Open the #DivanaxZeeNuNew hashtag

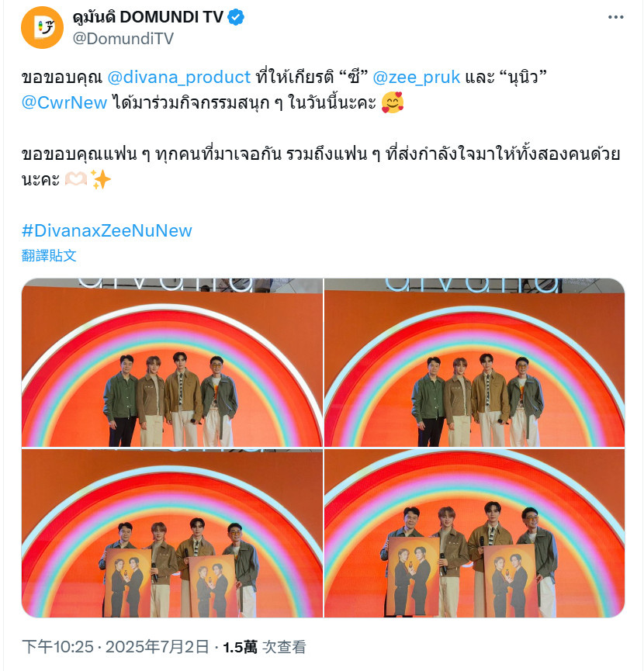107,230
